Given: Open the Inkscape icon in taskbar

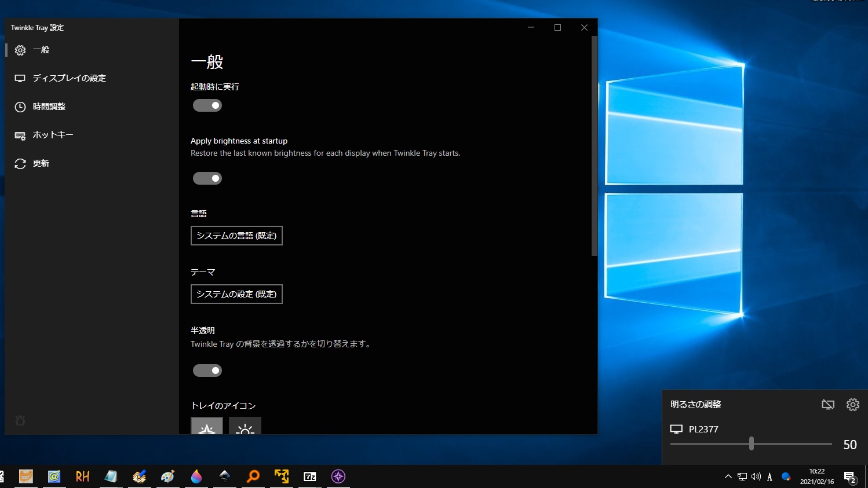Looking at the screenshot, I should pyautogui.click(x=225, y=476).
